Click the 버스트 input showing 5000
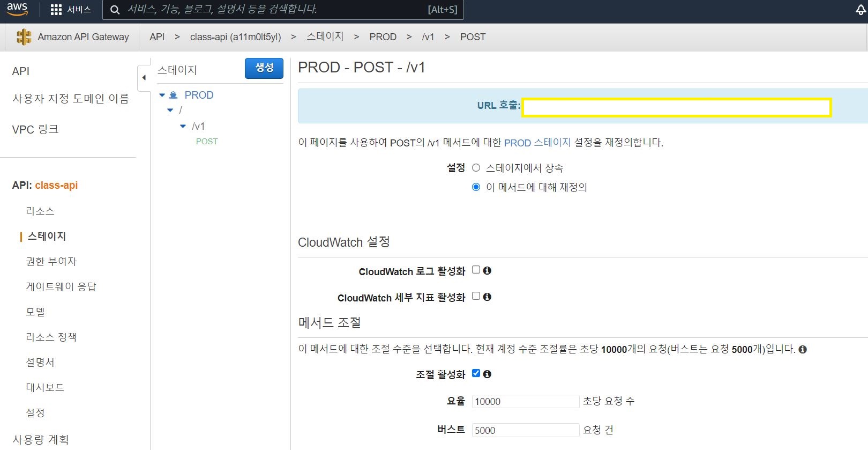This screenshot has width=868, height=450. 526,431
